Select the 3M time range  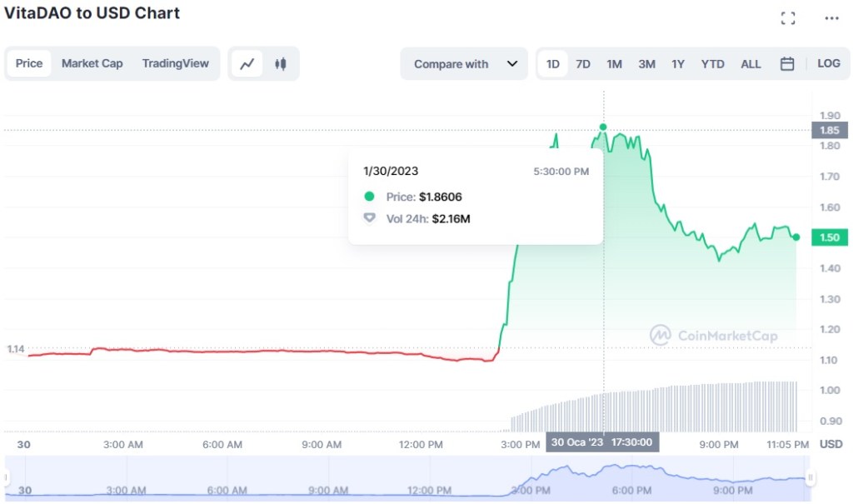click(x=646, y=63)
